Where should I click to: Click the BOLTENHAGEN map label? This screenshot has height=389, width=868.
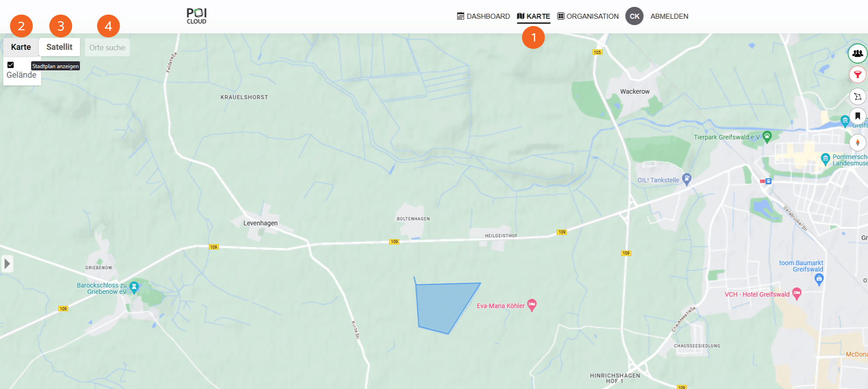(x=413, y=219)
